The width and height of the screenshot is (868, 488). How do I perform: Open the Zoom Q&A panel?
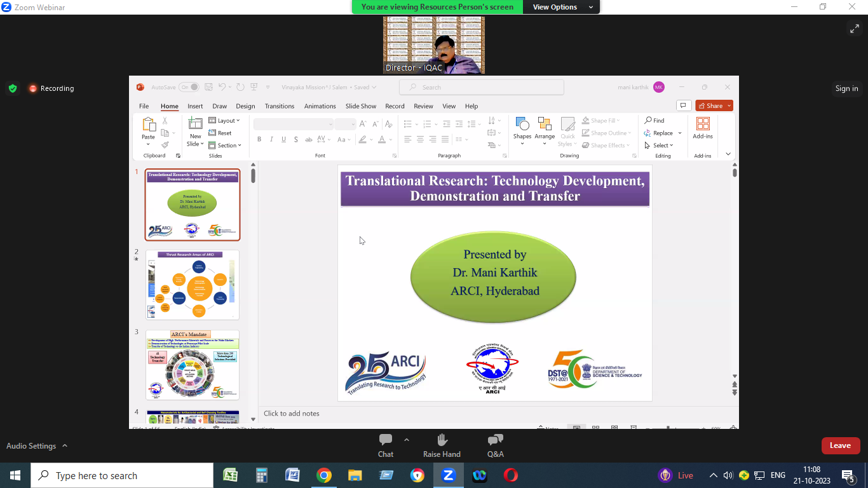[x=496, y=445]
